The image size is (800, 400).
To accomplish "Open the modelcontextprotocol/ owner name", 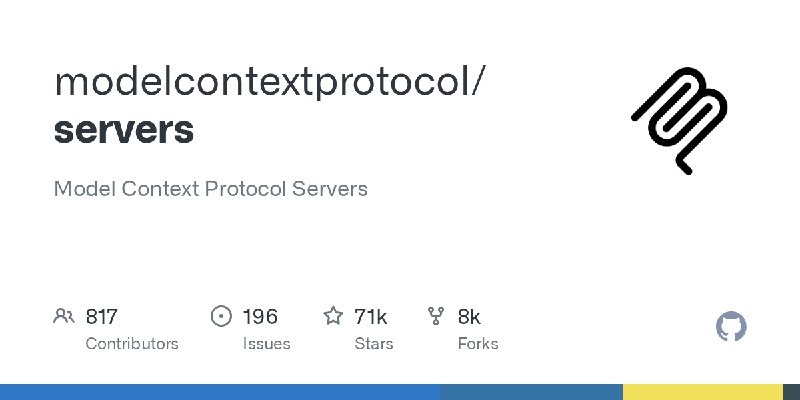I will pyautogui.click(x=267, y=82).
